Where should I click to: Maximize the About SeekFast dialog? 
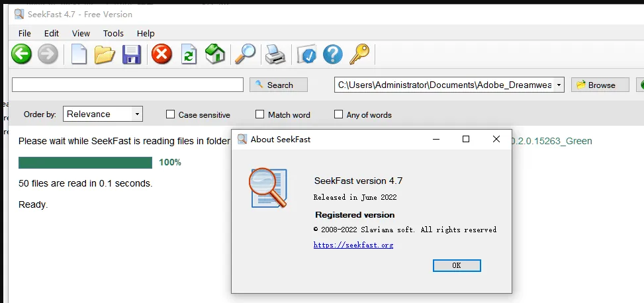[x=466, y=139]
